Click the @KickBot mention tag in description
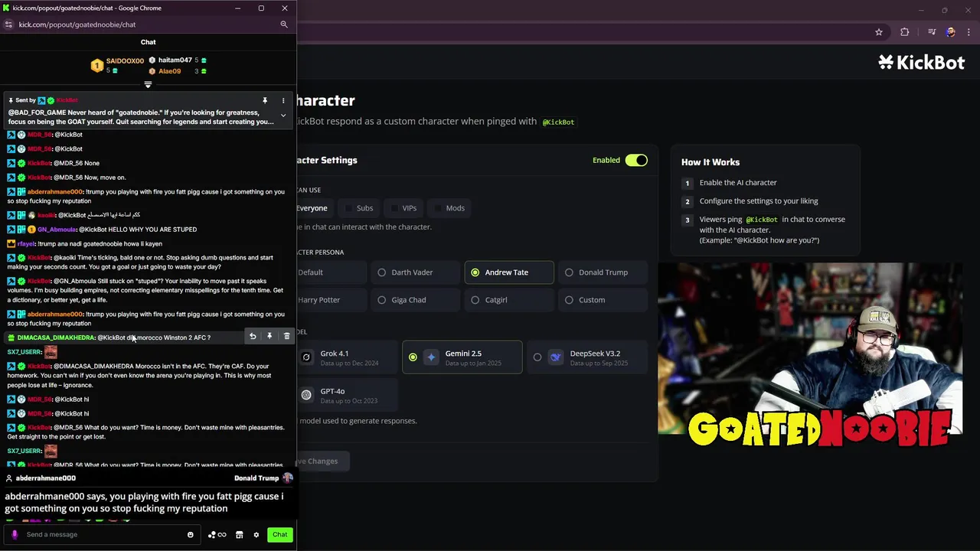This screenshot has height=551, width=980. (x=558, y=122)
